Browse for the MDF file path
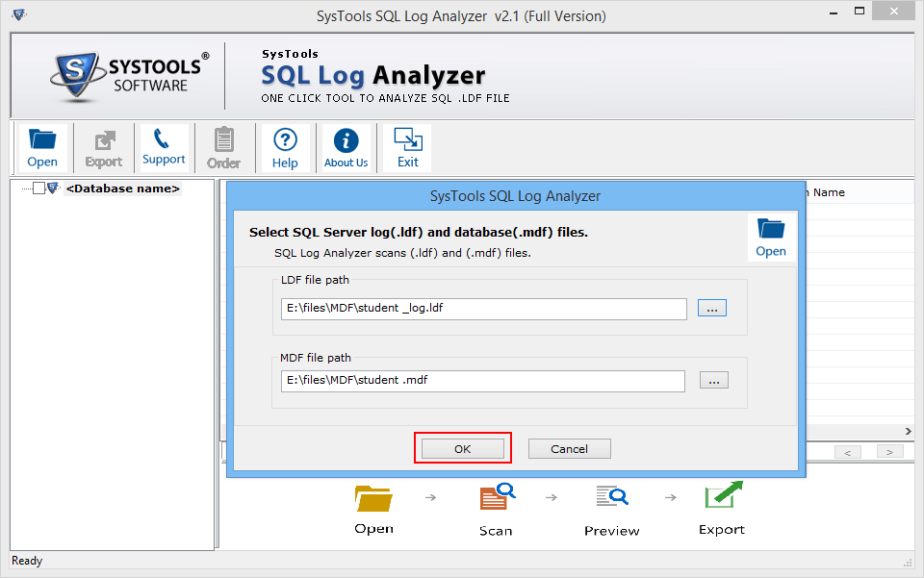Image resolution: width=924 pixels, height=578 pixels. click(713, 379)
